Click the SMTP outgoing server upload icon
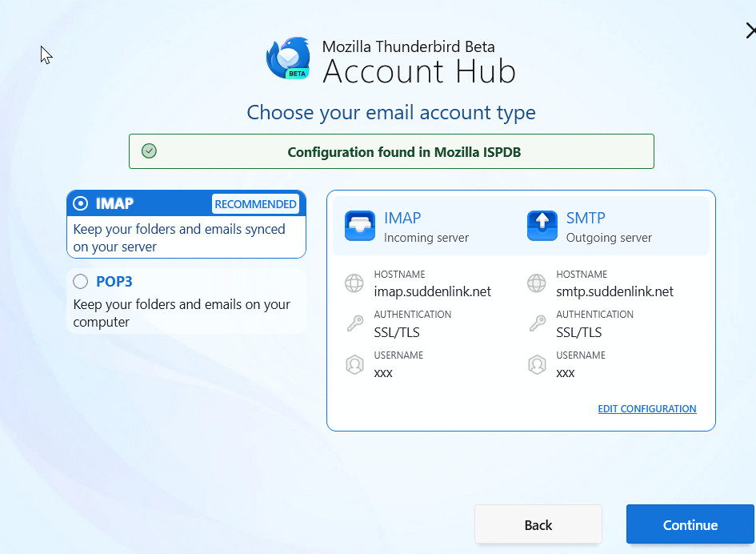 point(542,226)
